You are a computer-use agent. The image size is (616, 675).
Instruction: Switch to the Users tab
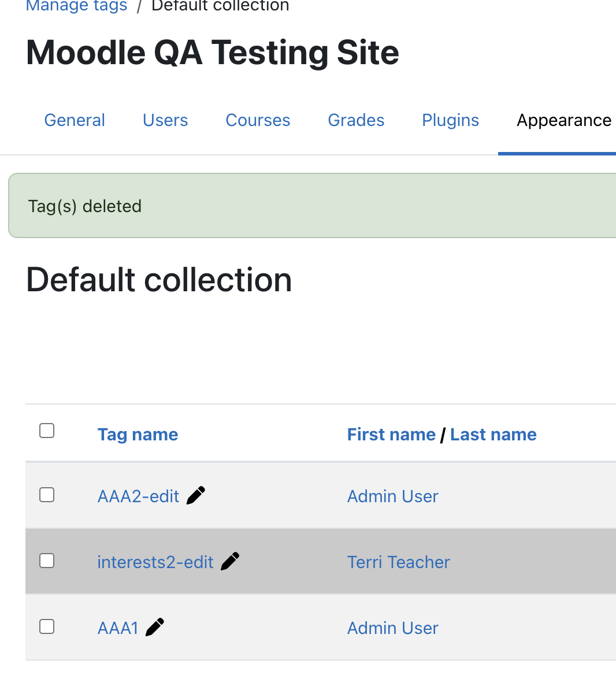pyautogui.click(x=165, y=120)
